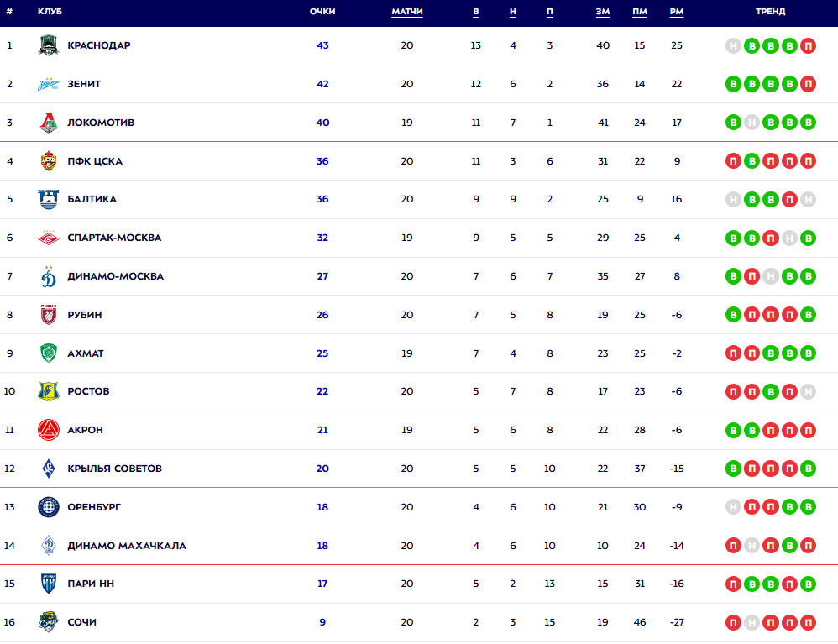Open the ДИНАМО-МОСКВА team link
838x644 pixels.
116,276
